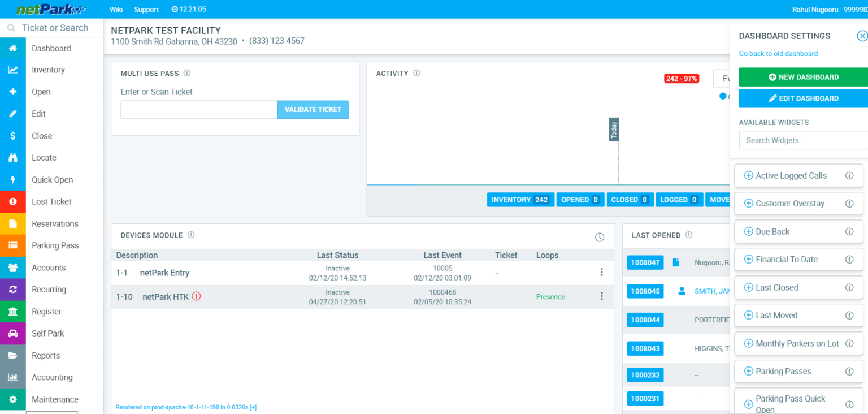Screen dimensions: 868x414
Task: Add the Active Logged Calls widget
Action: (x=748, y=175)
